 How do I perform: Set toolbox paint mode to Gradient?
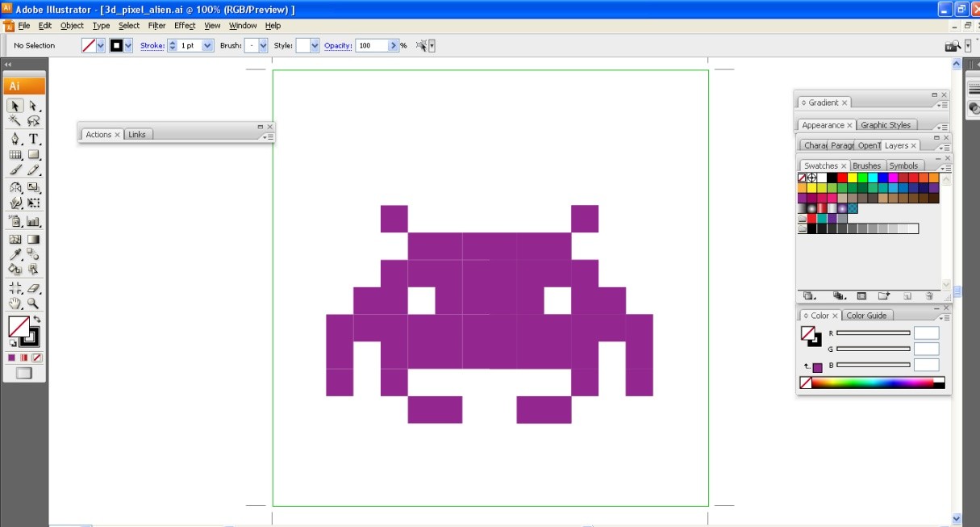pyautogui.click(x=24, y=358)
